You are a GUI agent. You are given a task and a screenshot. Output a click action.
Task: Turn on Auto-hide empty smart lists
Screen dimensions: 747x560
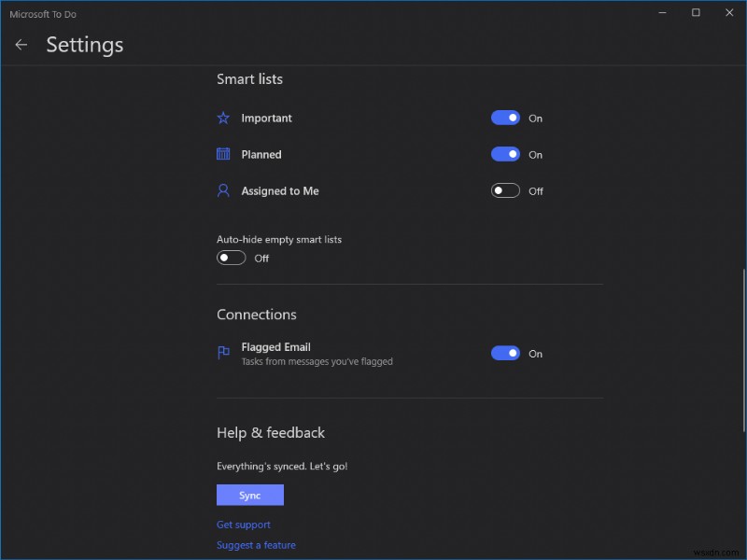231,257
